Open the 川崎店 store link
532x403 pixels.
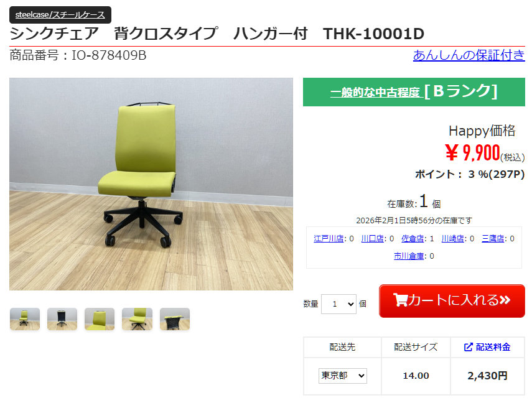point(452,238)
